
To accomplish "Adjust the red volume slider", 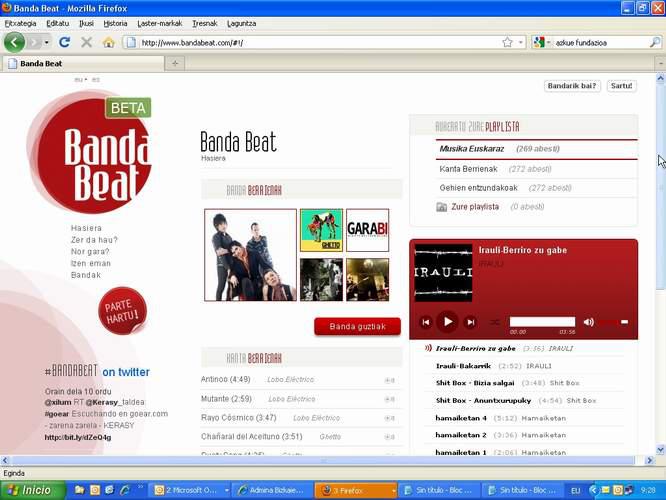I will (614, 322).
